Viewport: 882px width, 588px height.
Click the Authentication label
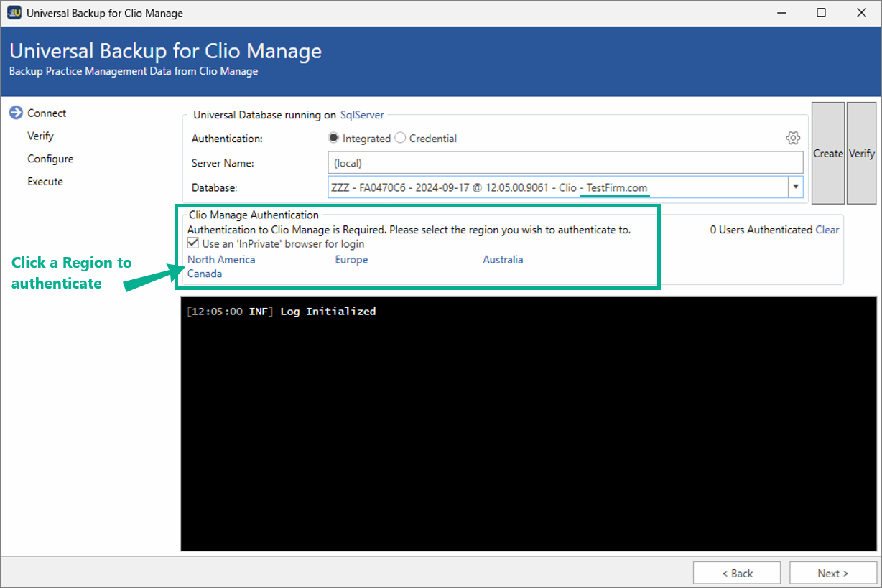coord(227,139)
